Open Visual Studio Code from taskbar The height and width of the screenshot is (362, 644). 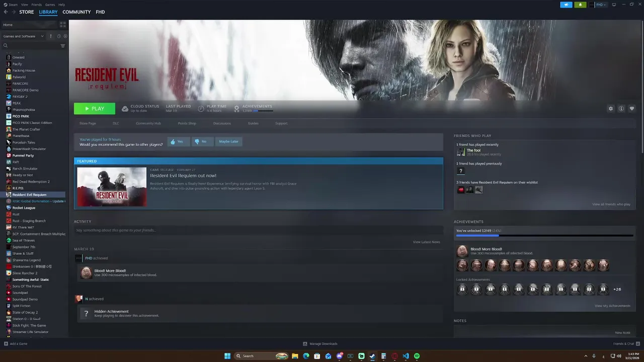406,356
